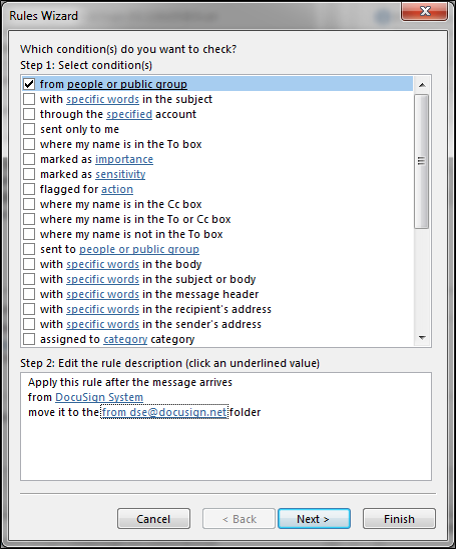Click the Next > button
456x549 pixels.
(x=314, y=519)
